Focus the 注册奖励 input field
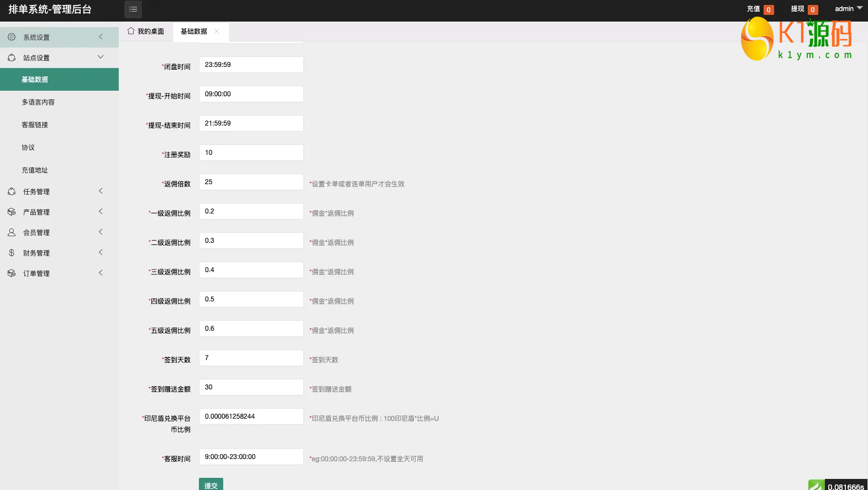The height and width of the screenshot is (490, 868). tap(251, 153)
